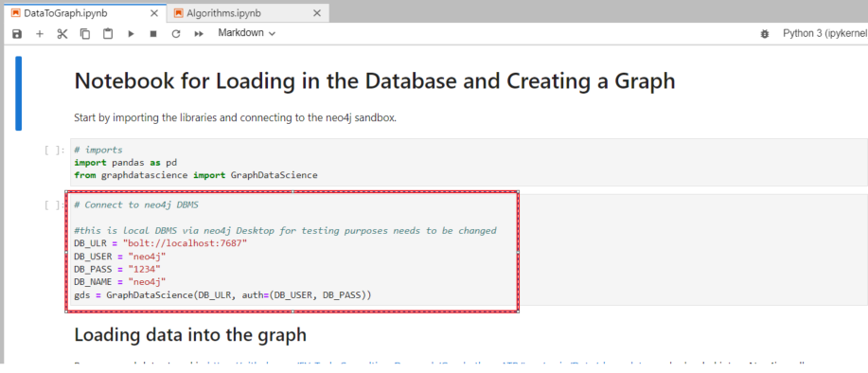The width and height of the screenshot is (868, 373).
Task: Save the notebook with the floppy disk icon
Action: (17, 34)
